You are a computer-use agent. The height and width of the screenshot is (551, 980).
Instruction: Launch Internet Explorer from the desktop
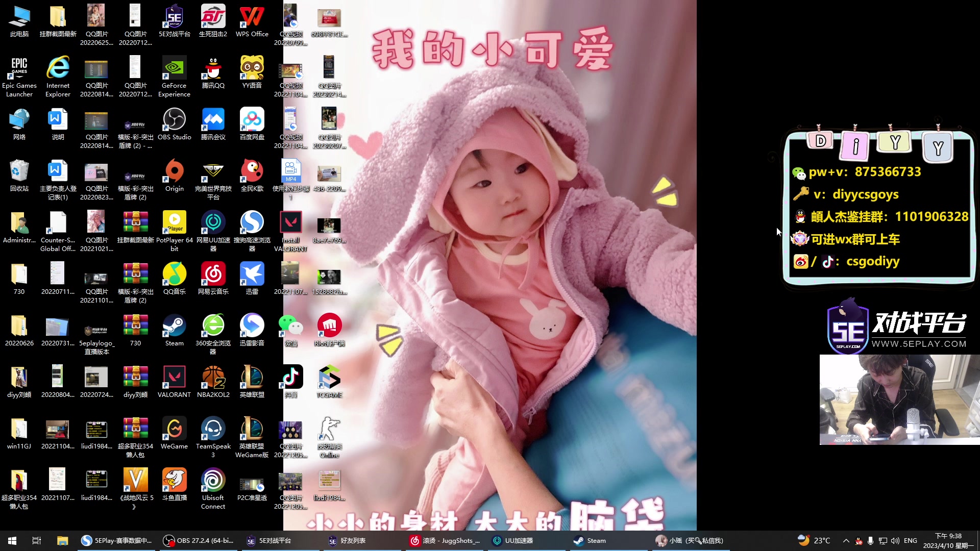coord(58,77)
